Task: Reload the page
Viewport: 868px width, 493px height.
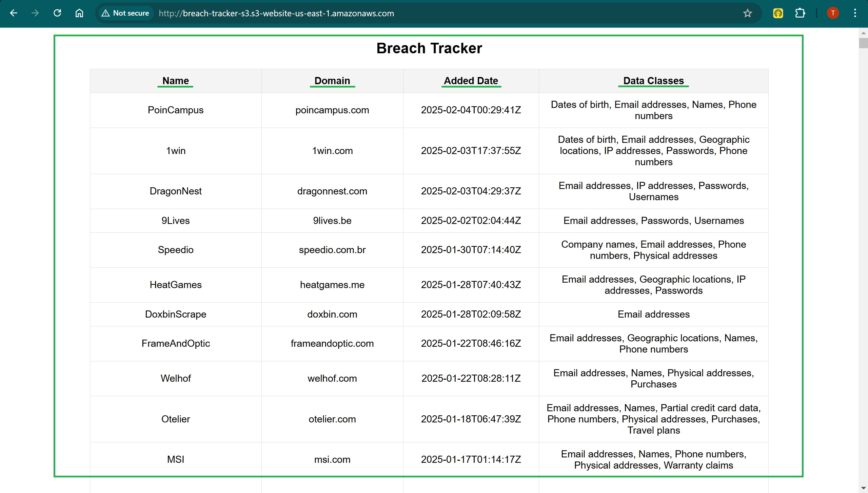Action: [x=57, y=13]
